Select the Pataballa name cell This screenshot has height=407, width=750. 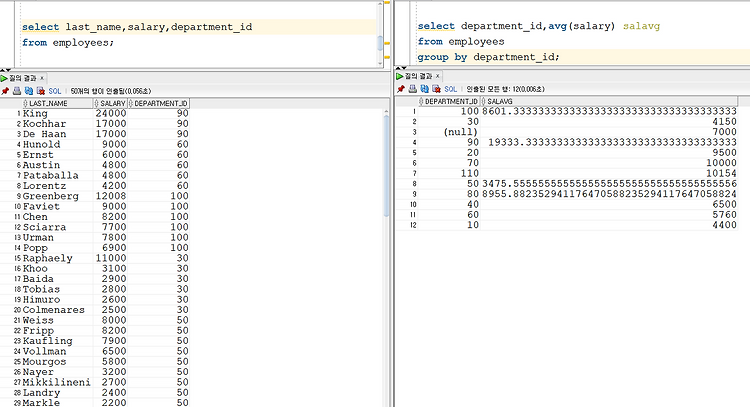click(x=57, y=176)
